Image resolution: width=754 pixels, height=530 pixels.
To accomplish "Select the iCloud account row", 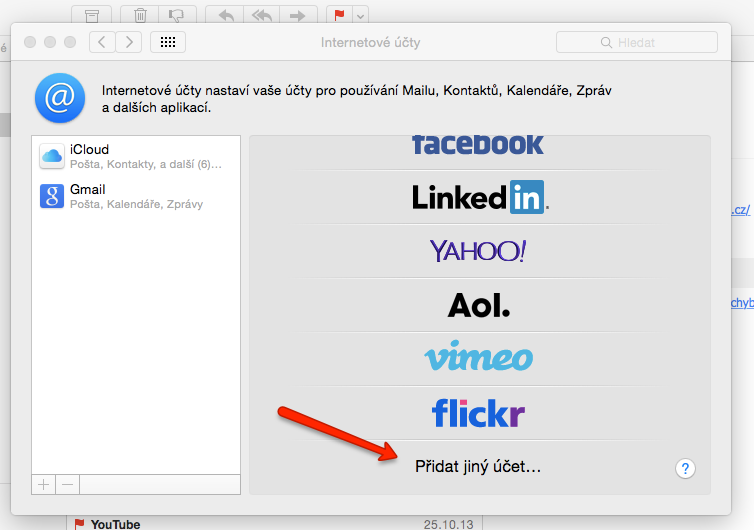I will click(136, 156).
